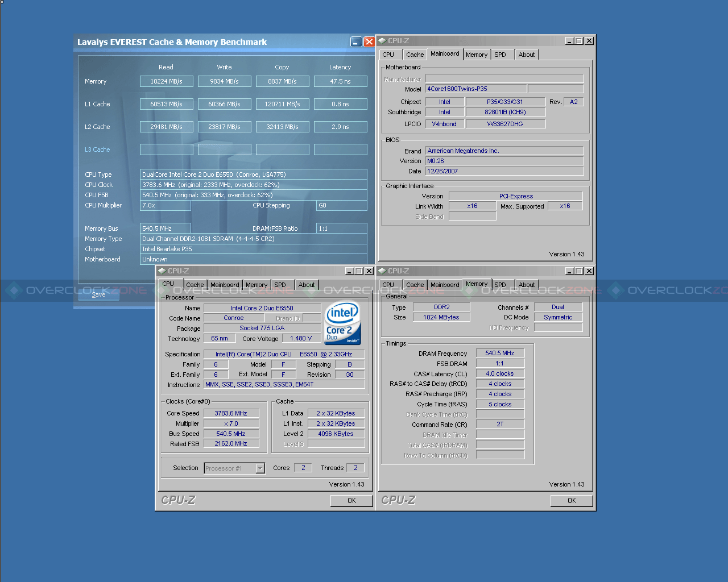
Task: Click the memory Size 1024 MBytes field
Action: (441, 318)
